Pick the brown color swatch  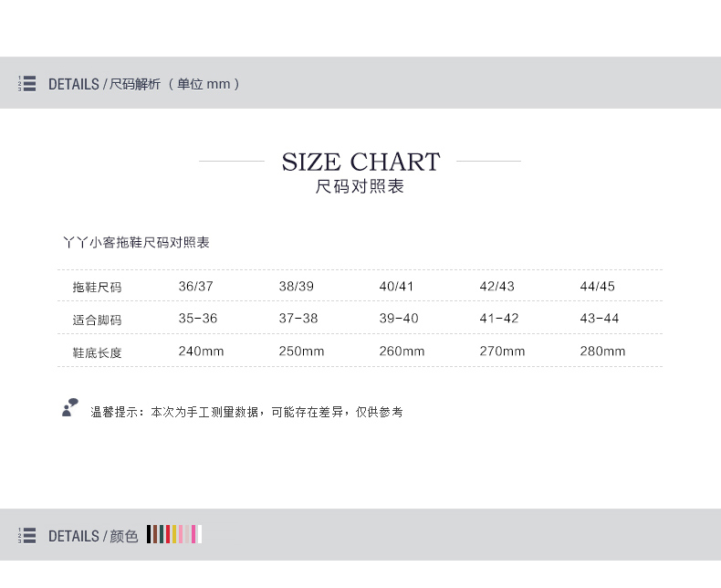click(x=155, y=534)
